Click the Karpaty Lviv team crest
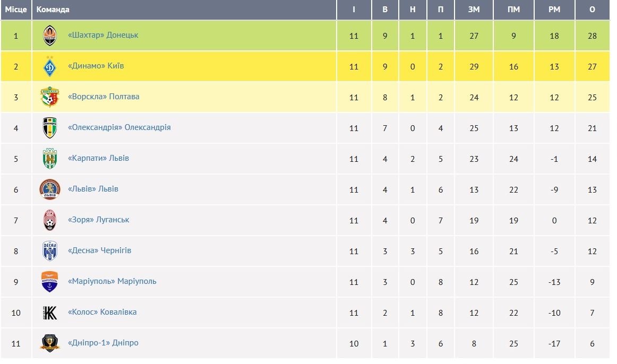 coord(50,159)
